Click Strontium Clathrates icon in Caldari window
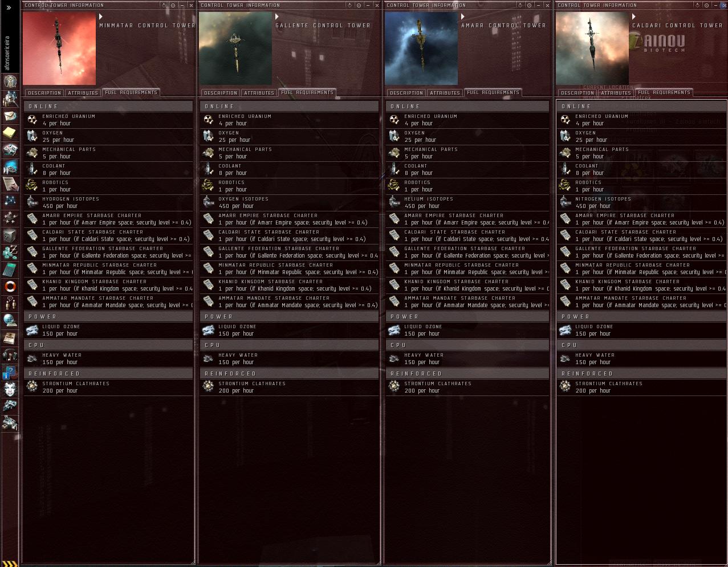Image resolution: width=728 pixels, height=567 pixels. (565, 387)
